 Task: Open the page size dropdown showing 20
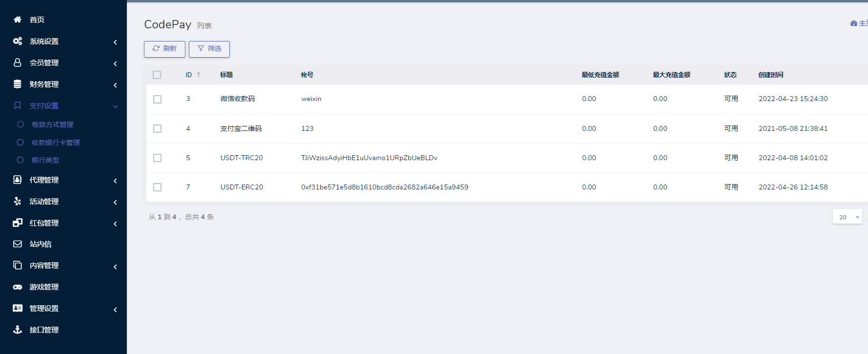pyautogui.click(x=847, y=217)
